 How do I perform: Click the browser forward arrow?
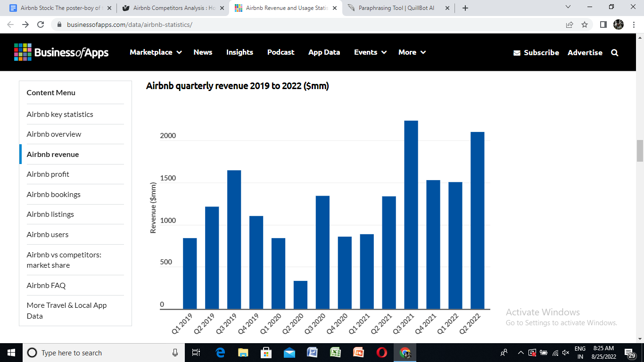(25, 25)
